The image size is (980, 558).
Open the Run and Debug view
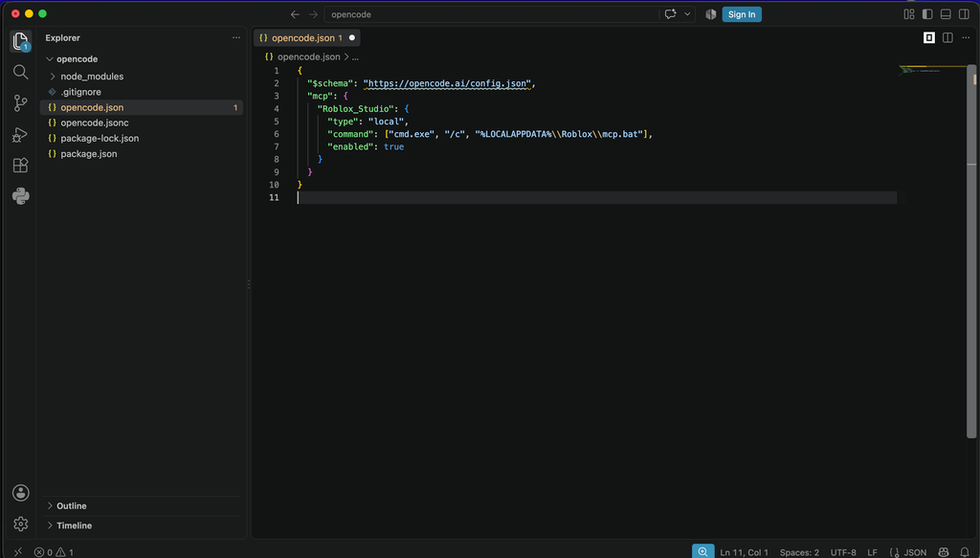(21, 134)
